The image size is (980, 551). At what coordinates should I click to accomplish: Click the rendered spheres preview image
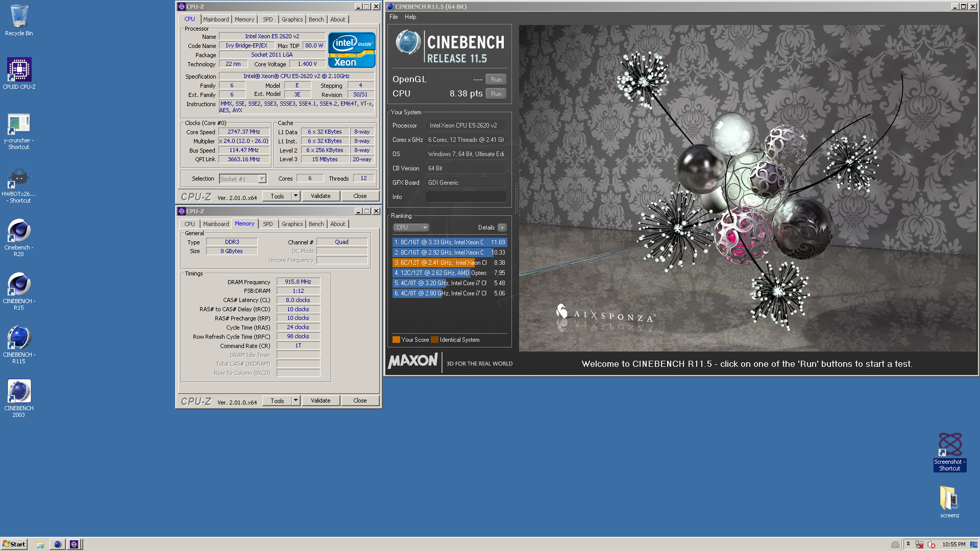coord(748,188)
